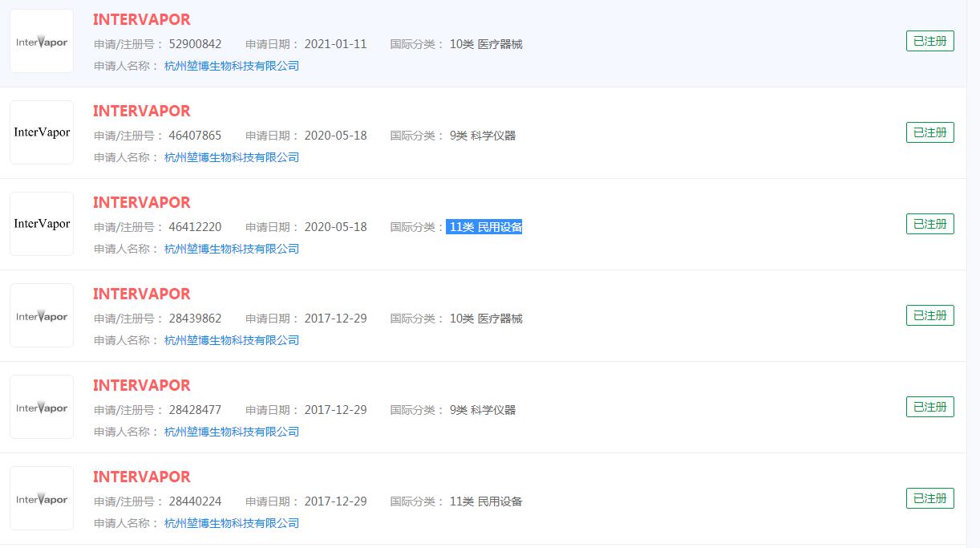Open INTERVAPOR title for registration 28440224
980x548 pixels.
click(142, 477)
